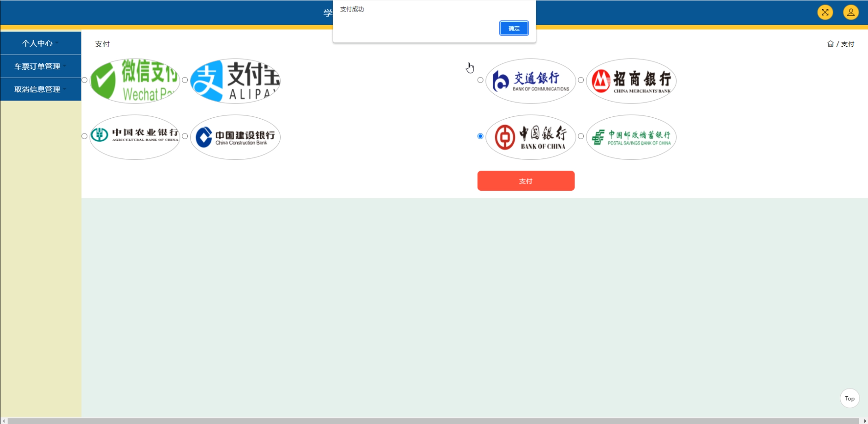Click the Bank of Communications logo
This screenshot has height=424, width=868.
pos(531,81)
